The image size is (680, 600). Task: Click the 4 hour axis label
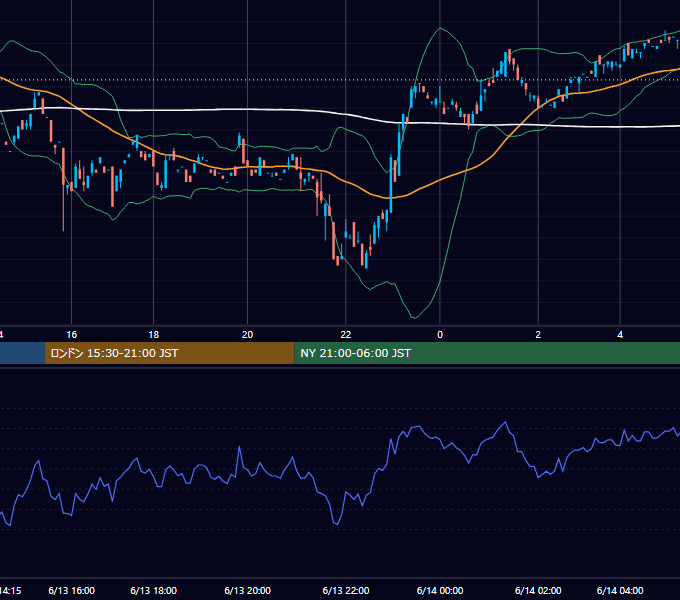tap(620, 335)
